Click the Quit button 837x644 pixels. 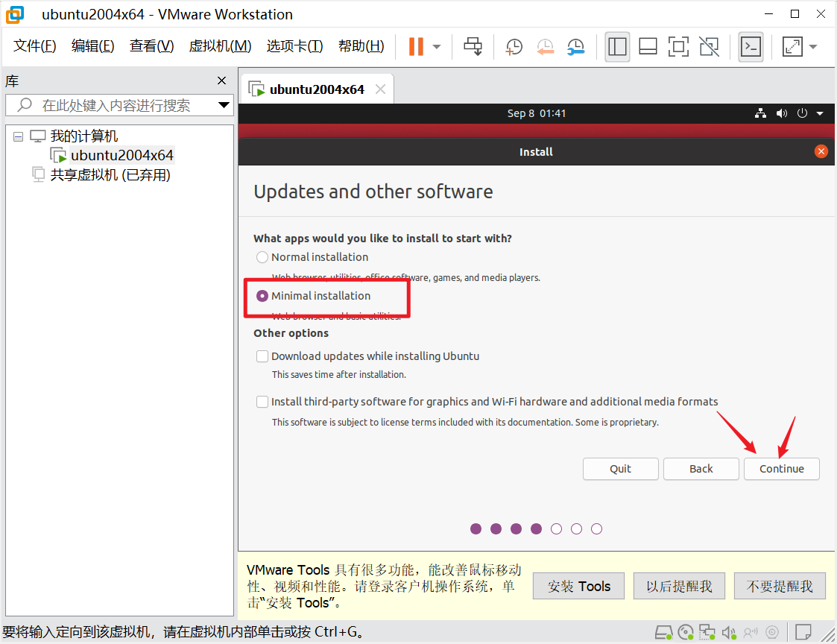click(x=620, y=469)
